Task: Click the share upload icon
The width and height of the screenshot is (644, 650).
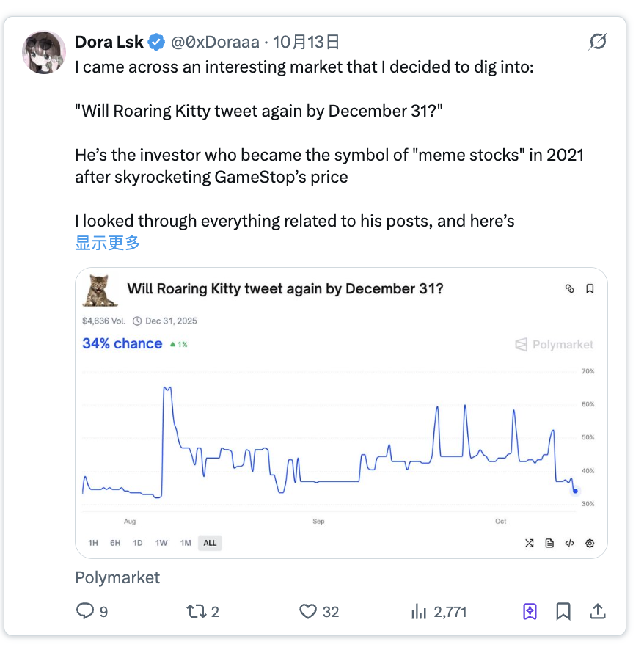Action: tap(598, 611)
